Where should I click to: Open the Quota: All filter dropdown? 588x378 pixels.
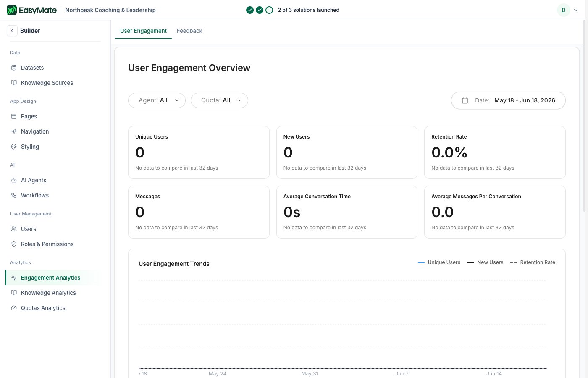(219, 100)
